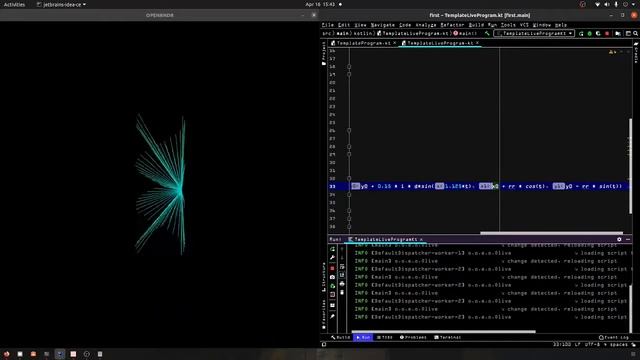Click the Build hammer icon in toolbar
Viewport: 640px width, 360px height.
tap(487, 33)
